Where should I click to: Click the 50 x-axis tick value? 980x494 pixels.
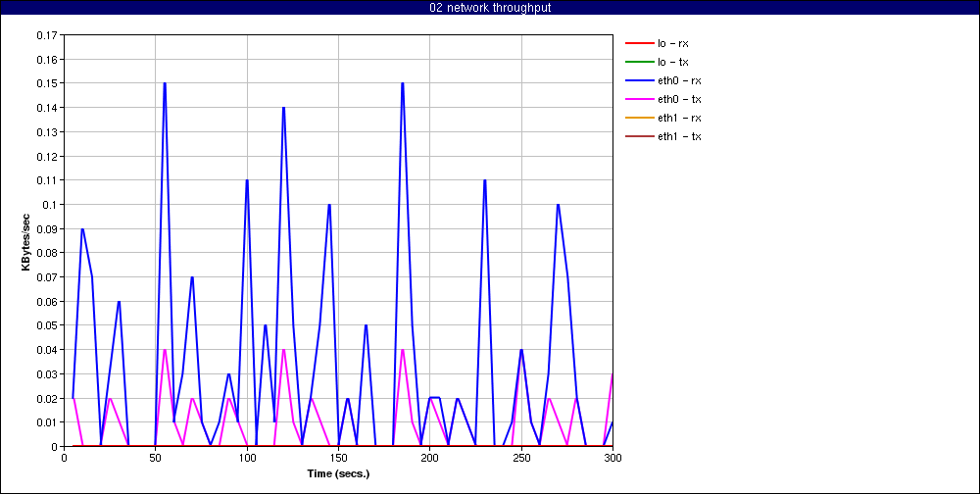(x=155, y=458)
